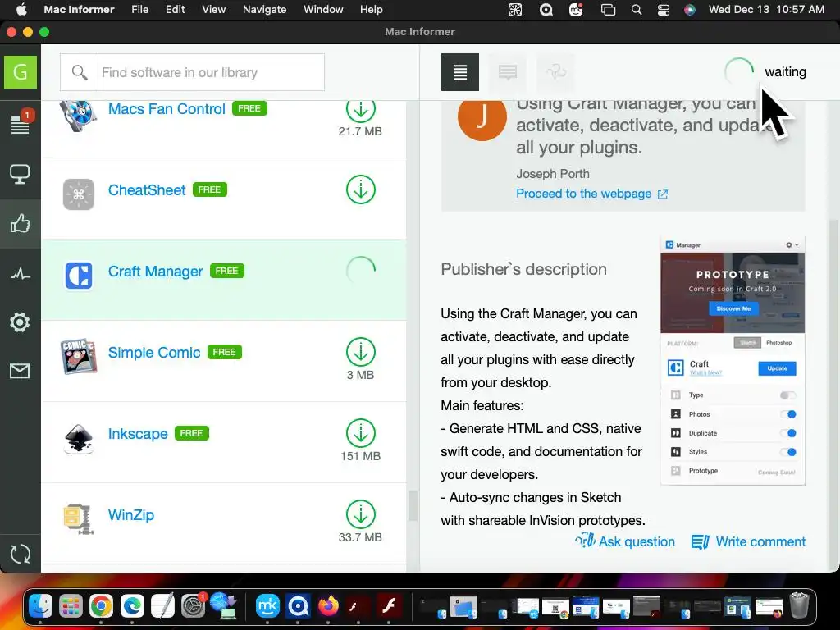The width and height of the screenshot is (840, 630).
Task: Select the thumbs-up recommendations icon
Action: pyautogui.click(x=20, y=223)
